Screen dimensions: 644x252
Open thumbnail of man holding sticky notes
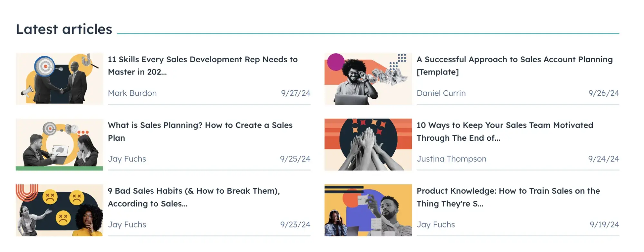click(x=368, y=210)
